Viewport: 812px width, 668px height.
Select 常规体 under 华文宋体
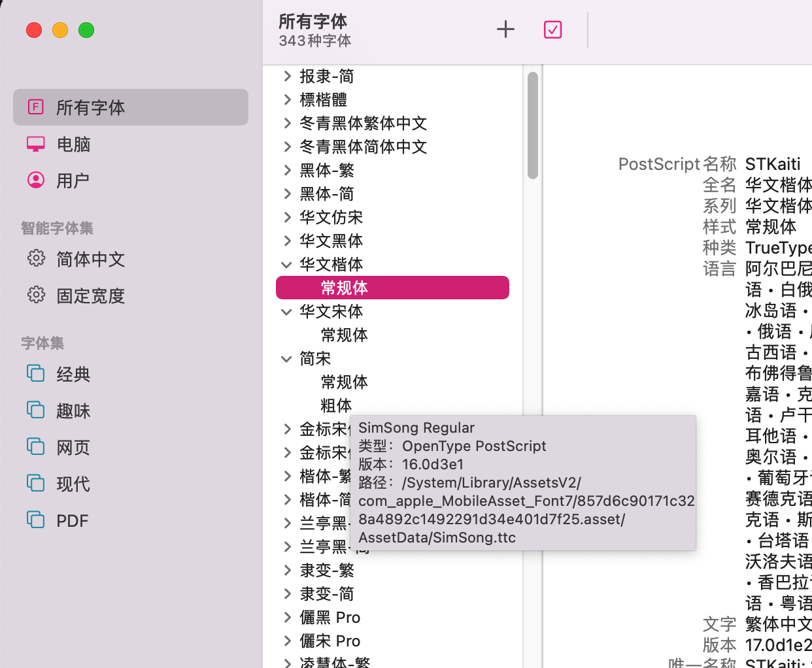pyautogui.click(x=344, y=335)
